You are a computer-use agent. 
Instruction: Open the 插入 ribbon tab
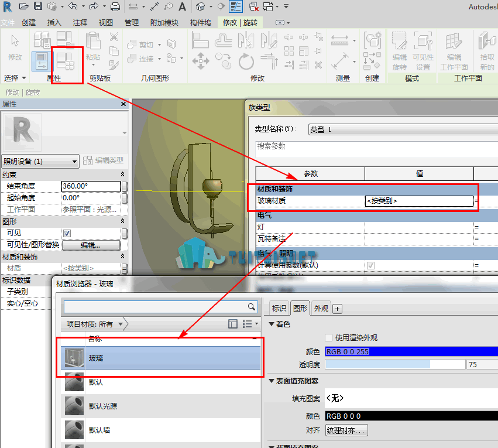[x=54, y=23]
